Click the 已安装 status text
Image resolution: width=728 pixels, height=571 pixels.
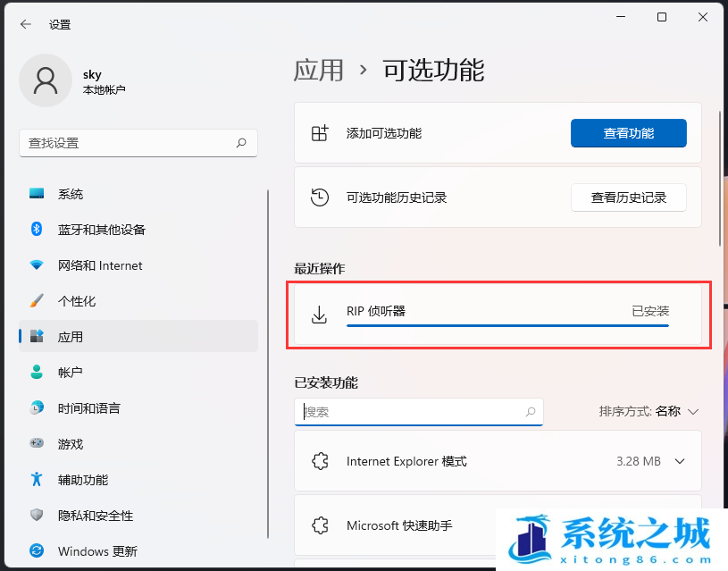650,311
